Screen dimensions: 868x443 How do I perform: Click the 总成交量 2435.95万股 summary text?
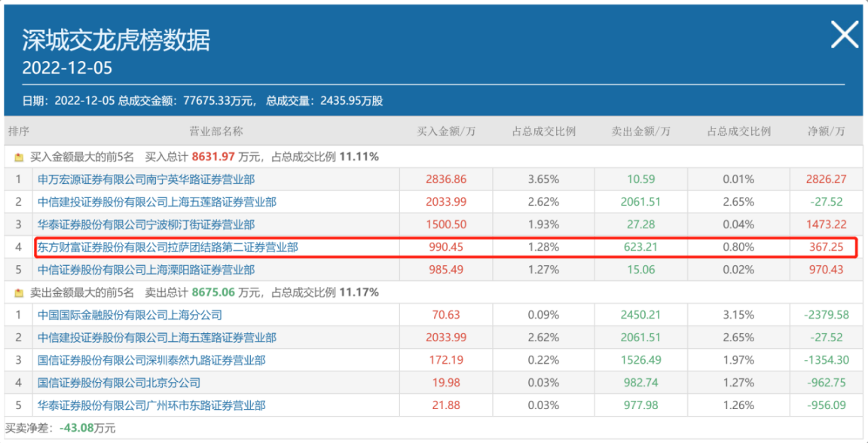(325, 101)
